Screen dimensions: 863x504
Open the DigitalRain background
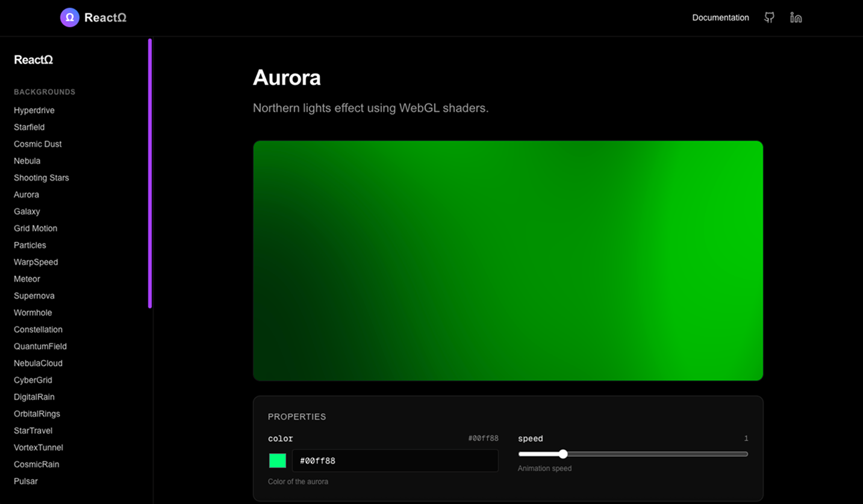coord(34,397)
